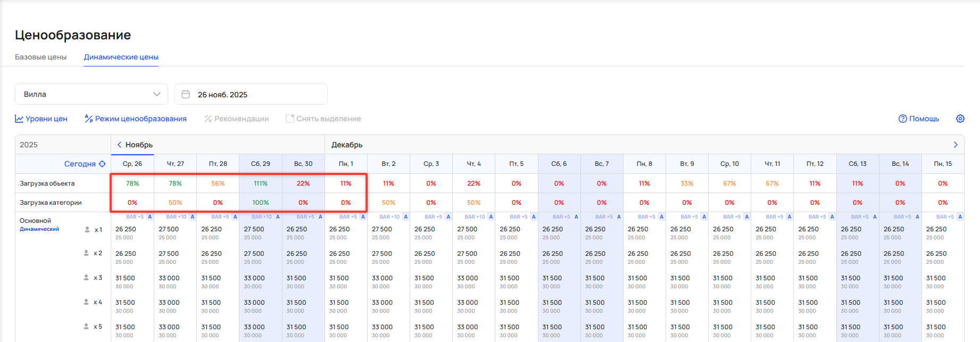Go to previous dates with Ноябрь chevron
Viewport: 980px width, 342px height.
pos(119,145)
